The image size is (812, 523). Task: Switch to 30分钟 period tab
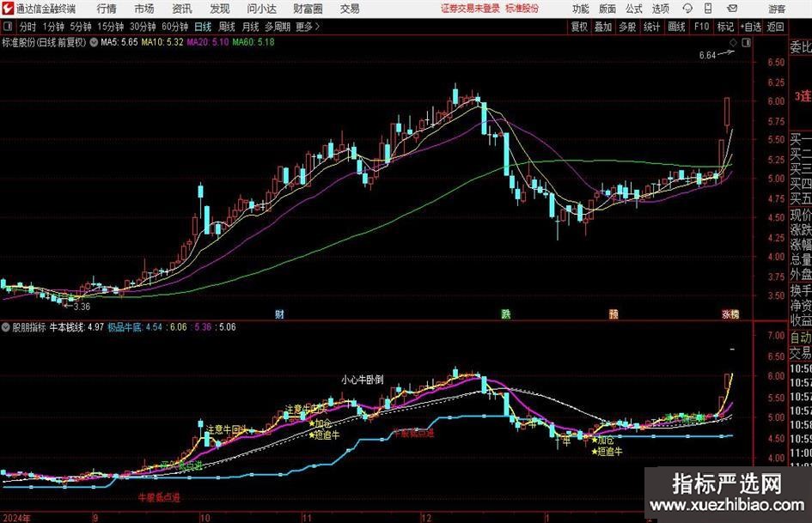tap(143, 27)
